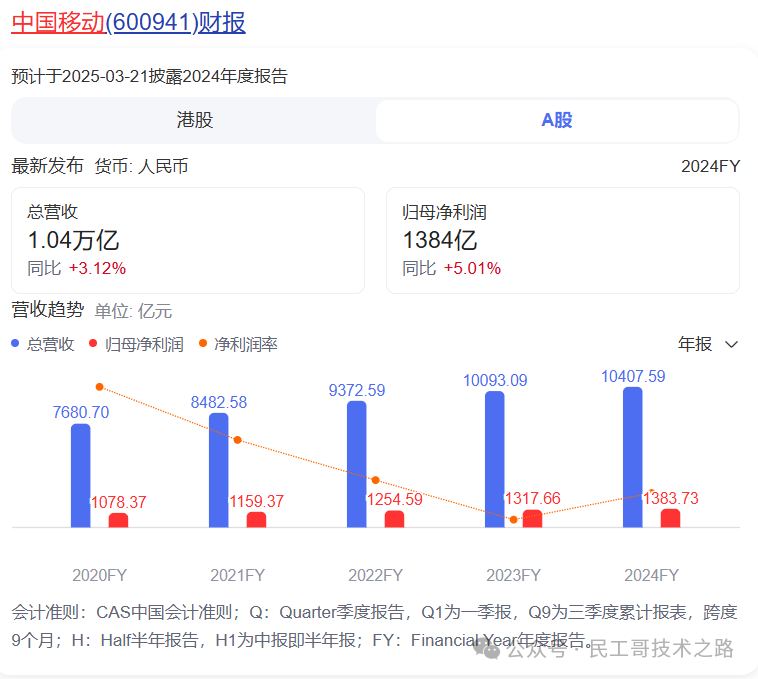Image resolution: width=758 pixels, height=679 pixels.
Task: Click the 会计准则 footnote text
Action: 374,626
